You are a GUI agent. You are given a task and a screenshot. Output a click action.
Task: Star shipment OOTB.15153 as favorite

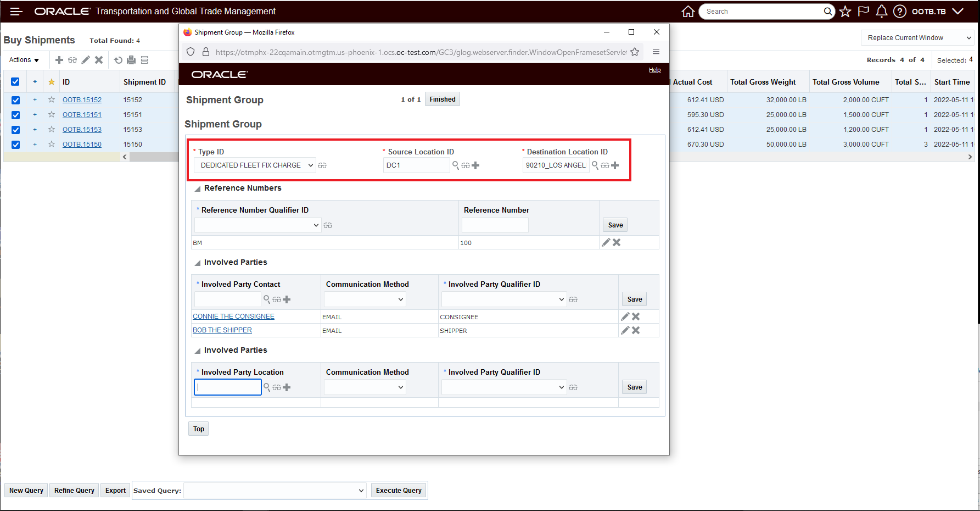52,129
